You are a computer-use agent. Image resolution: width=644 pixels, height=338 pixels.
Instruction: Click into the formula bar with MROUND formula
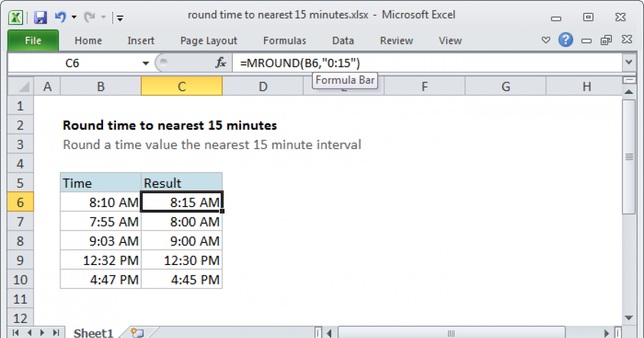tap(427, 63)
